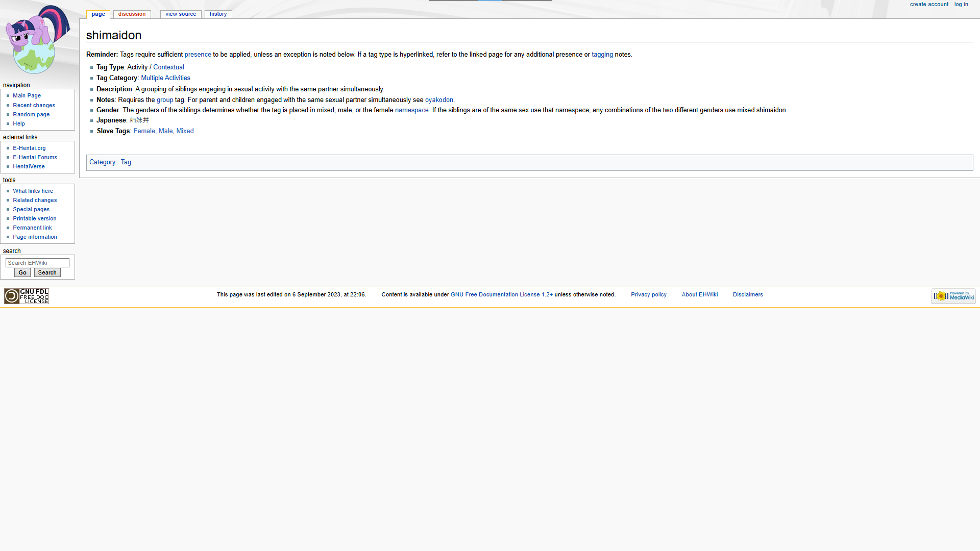Click the GNU FDL license badge
This screenshot has height=551, width=980.
[x=27, y=296]
